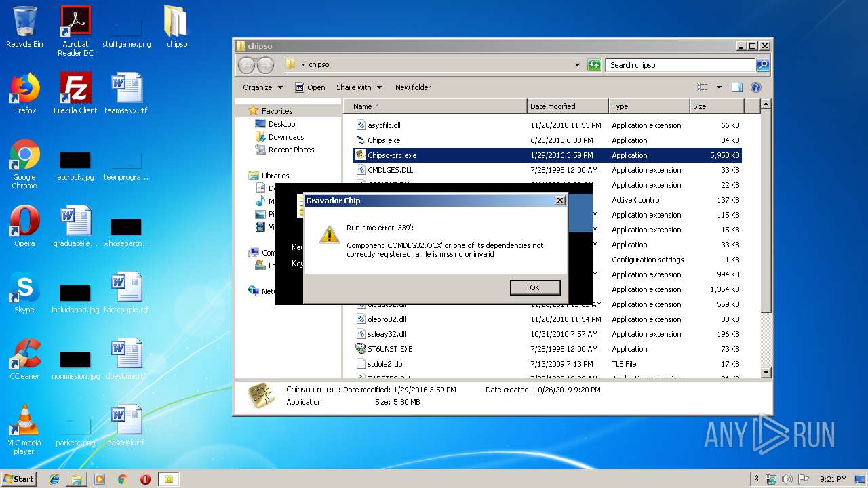Screen dimensions: 868x488
Task: Toggle the preview pane button in Explorer
Action: point(737,87)
